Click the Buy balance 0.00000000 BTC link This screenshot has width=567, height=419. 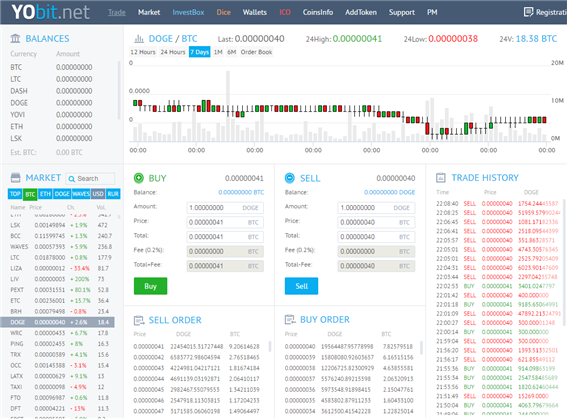(x=241, y=192)
